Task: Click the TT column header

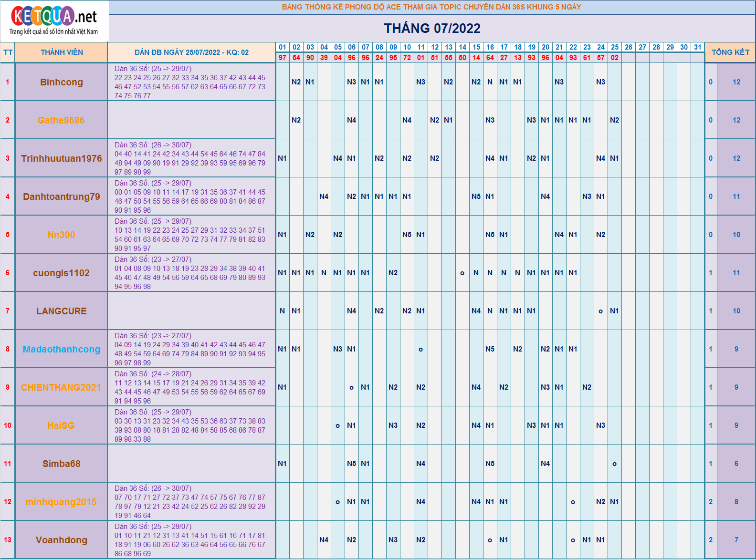Action: click(x=8, y=52)
